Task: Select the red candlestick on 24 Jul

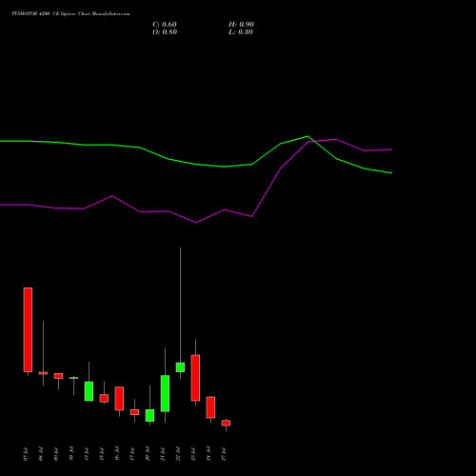Action: pos(210,407)
